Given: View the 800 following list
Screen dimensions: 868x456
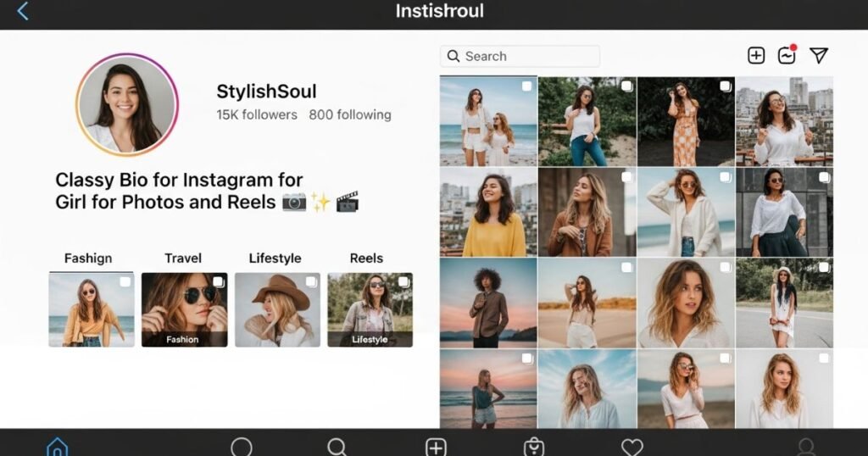Looking at the screenshot, I should tap(350, 114).
